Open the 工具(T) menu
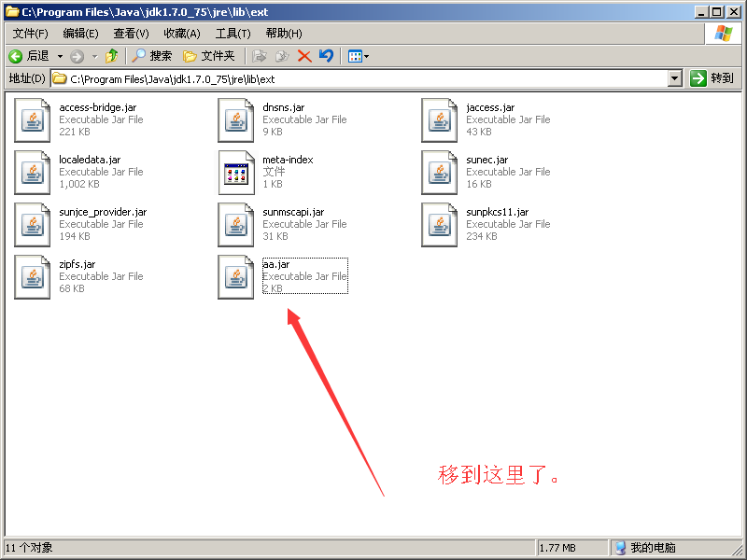The width and height of the screenshot is (747, 560). coord(233,34)
